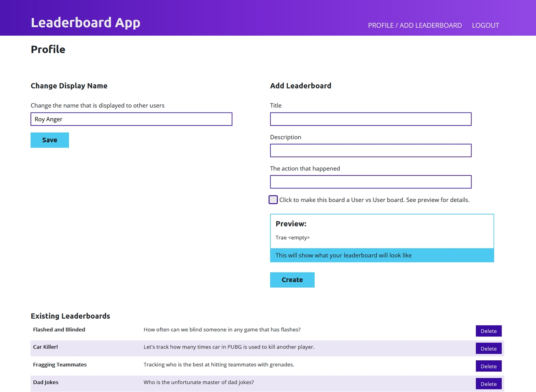This screenshot has height=392, width=536.
Task: Log out using the LOGOUT link
Action: (485, 25)
